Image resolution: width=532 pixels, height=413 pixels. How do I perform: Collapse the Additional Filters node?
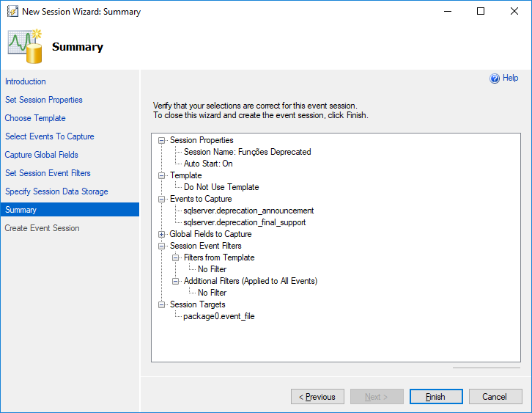[175, 281]
